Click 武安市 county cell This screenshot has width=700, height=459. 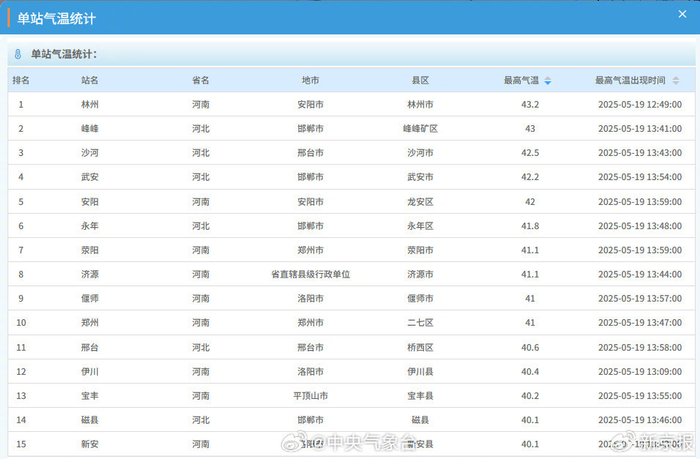coord(421,177)
